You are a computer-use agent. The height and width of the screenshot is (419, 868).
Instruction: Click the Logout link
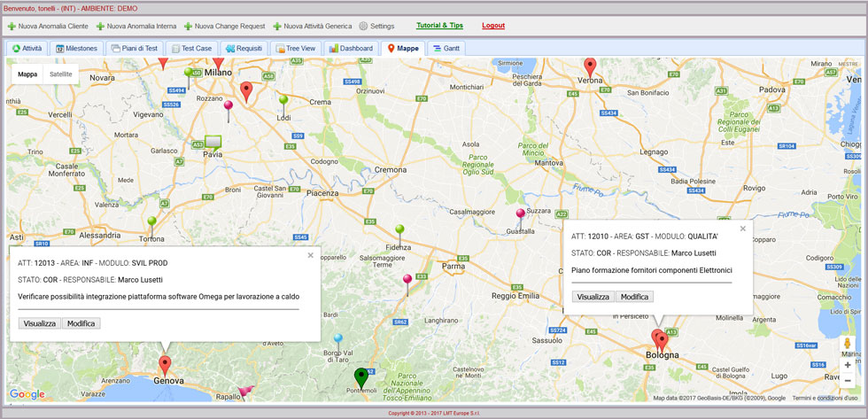[x=493, y=26]
